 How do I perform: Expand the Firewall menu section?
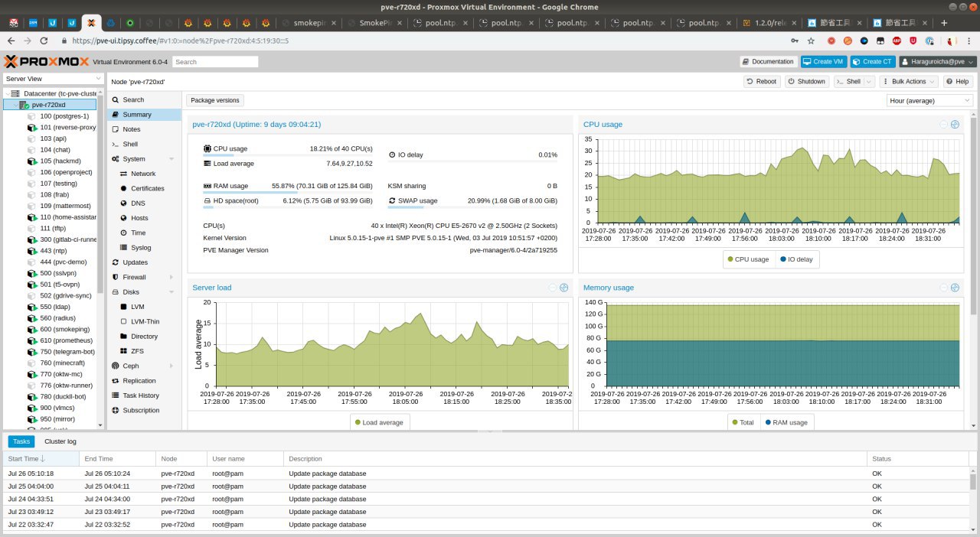(171, 277)
